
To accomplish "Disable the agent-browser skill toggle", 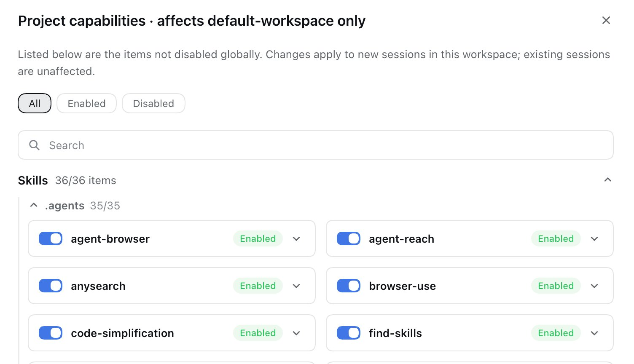I will tap(51, 238).
